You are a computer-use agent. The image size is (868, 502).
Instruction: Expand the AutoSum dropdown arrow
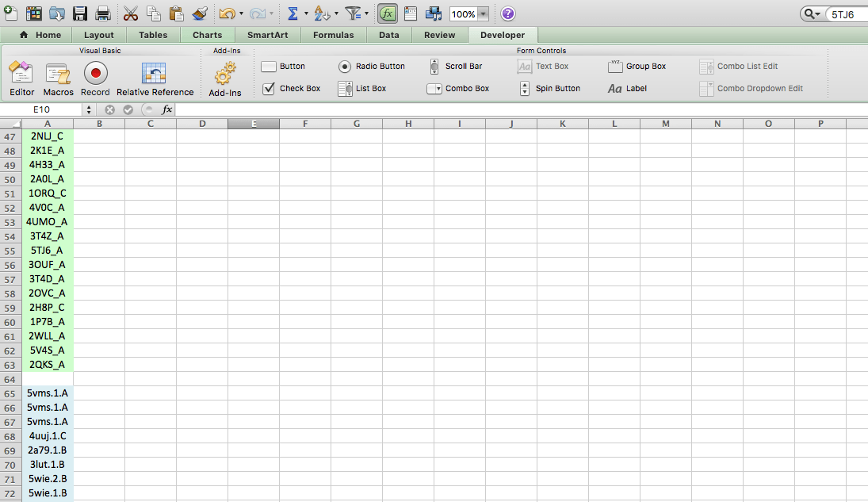(x=306, y=14)
